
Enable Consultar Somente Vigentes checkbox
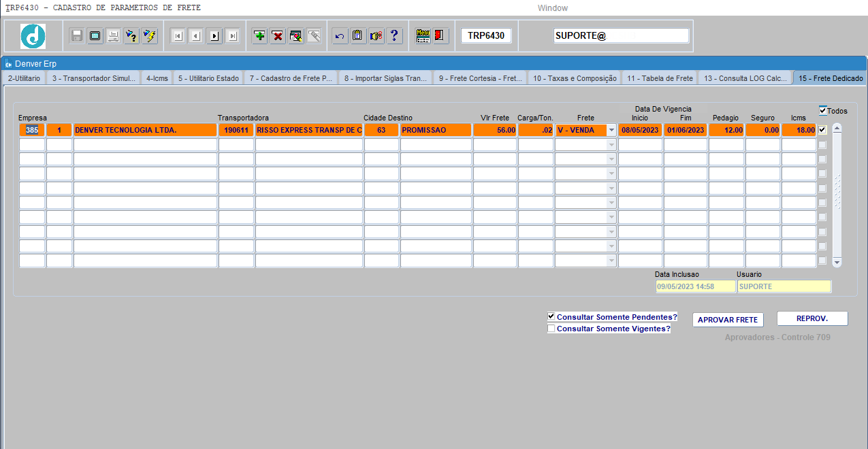point(551,329)
